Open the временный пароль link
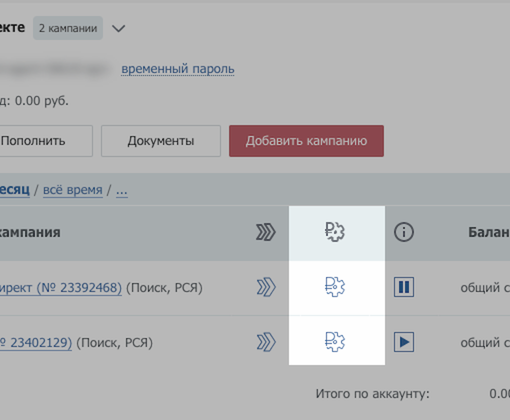Image resolution: width=510 pixels, height=420 pixels. [177, 69]
